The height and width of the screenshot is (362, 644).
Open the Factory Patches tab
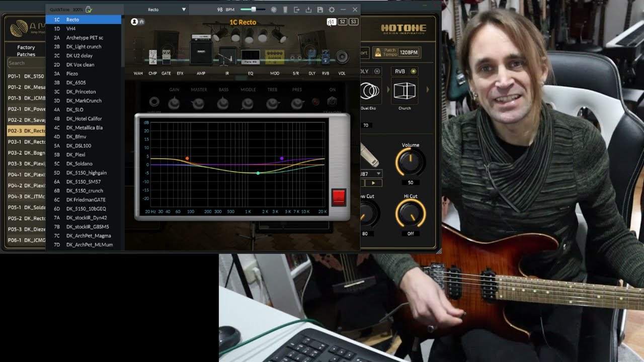click(26, 51)
